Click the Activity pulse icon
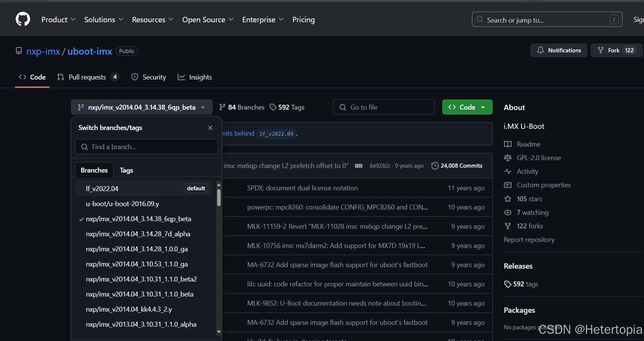644x341 pixels. (508, 171)
